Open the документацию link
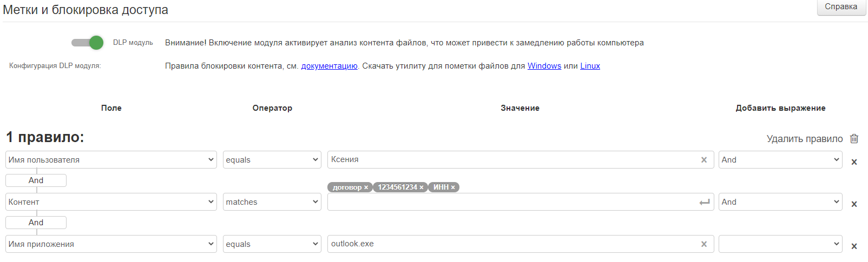868x262 pixels. [x=329, y=66]
